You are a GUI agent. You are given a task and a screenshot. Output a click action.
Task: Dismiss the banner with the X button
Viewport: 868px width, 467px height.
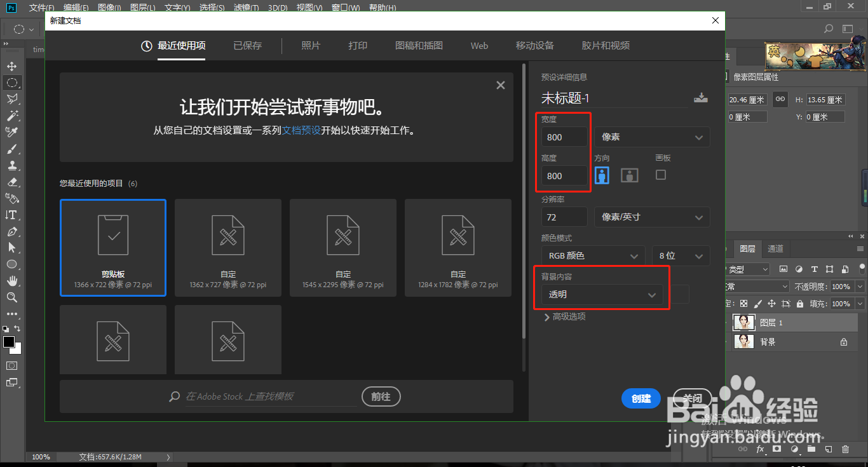(501, 85)
